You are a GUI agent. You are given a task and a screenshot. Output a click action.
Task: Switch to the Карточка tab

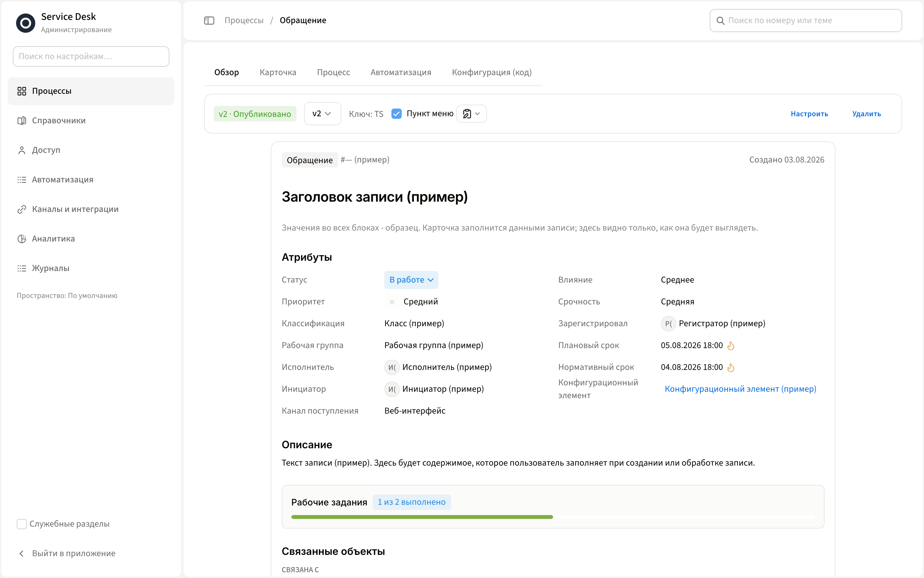point(278,72)
